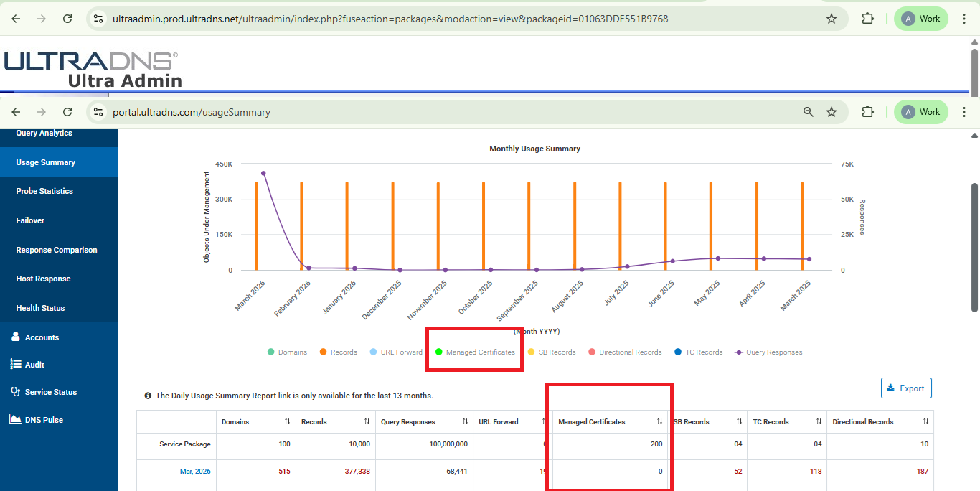Bookmark the portal.ultradns.com page with the star

[x=831, y=112]
